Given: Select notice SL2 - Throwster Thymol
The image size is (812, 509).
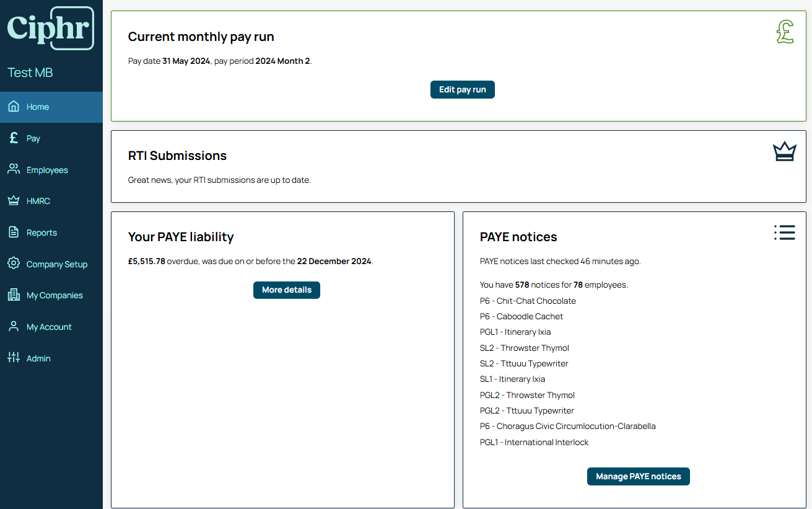Looking at the screenshot, I should coord(525,348).
